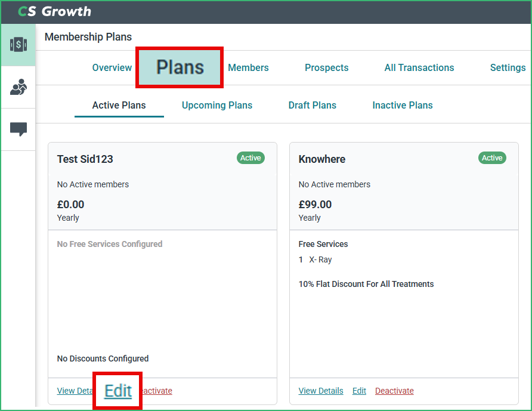View Details of the Test Sid123 plan
Image resolution: width=532 pixels, height=411 pixels.
[72, 390]
